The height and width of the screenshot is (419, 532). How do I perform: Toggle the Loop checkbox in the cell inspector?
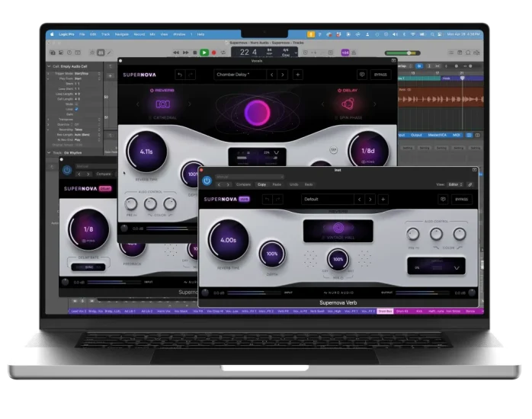point(76,109)
